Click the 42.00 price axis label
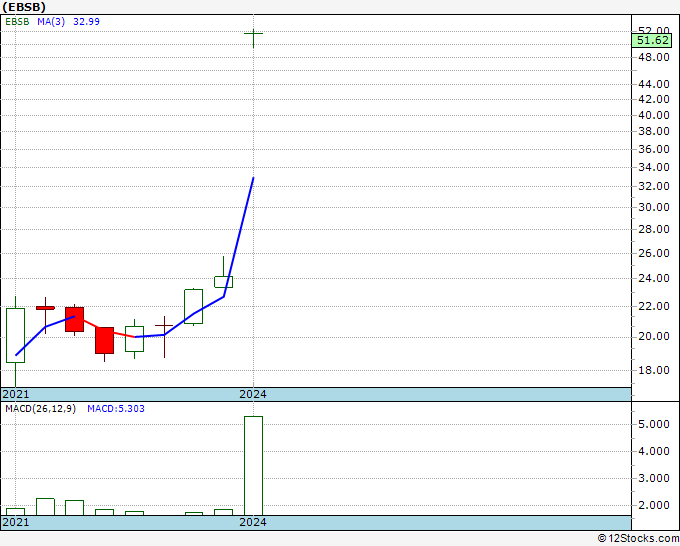 tap(654, 99)
